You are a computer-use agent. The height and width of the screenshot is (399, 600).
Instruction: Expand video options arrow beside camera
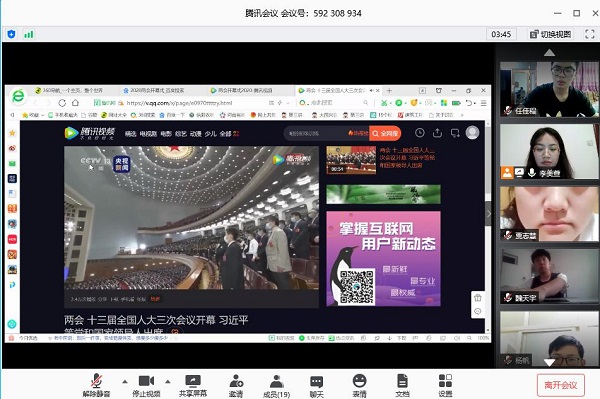pos(168,382)
